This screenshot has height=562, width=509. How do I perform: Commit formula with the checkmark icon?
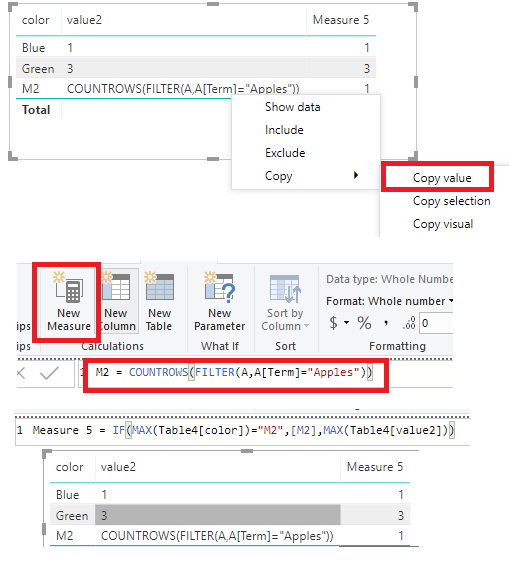[49, 373]
